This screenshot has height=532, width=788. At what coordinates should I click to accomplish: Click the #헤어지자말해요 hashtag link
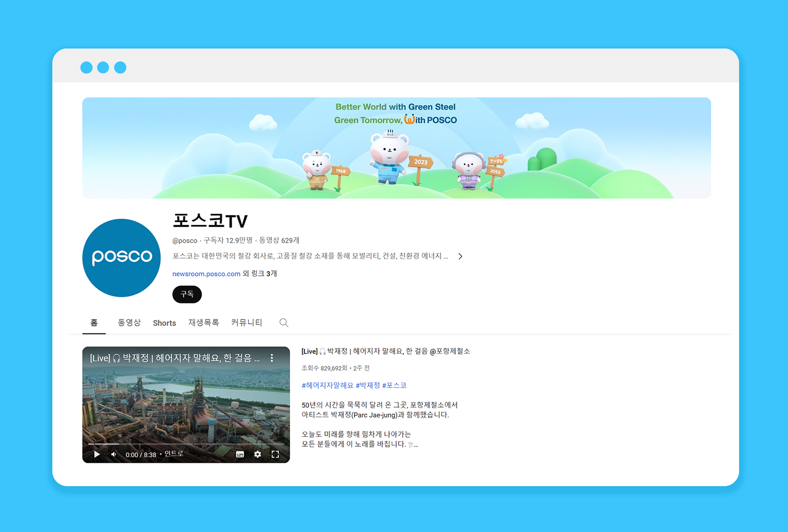tap(327, 385)
